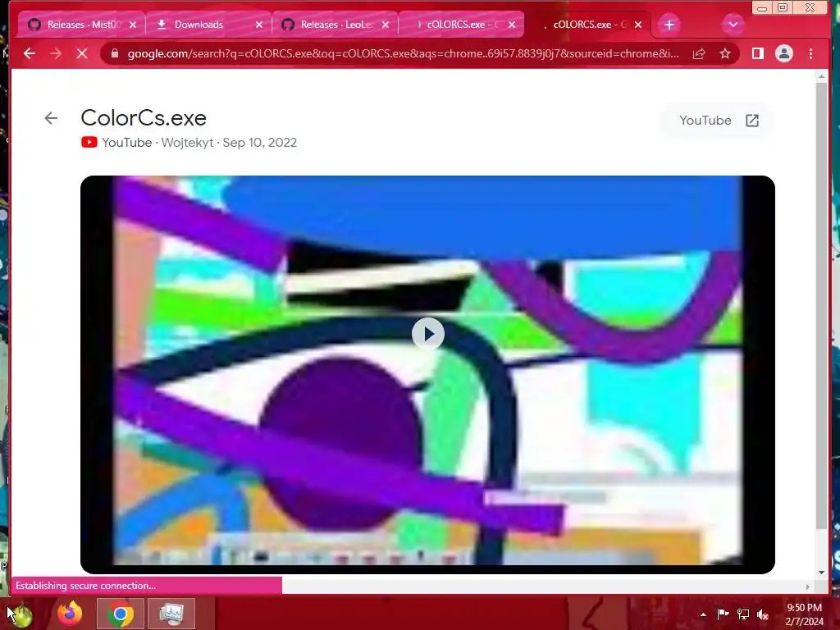840x630 pixels.
Task: Show hidden system tray icons
Action: click(703, 614)
